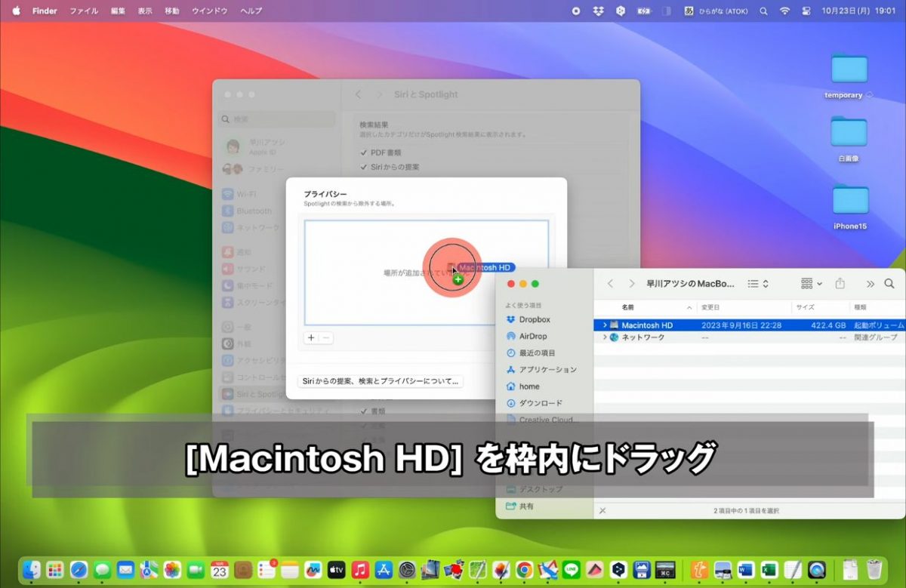Open アプリケーション in the Finder sidebar
This screenshot has height=588, width=906.
(541, 369)
